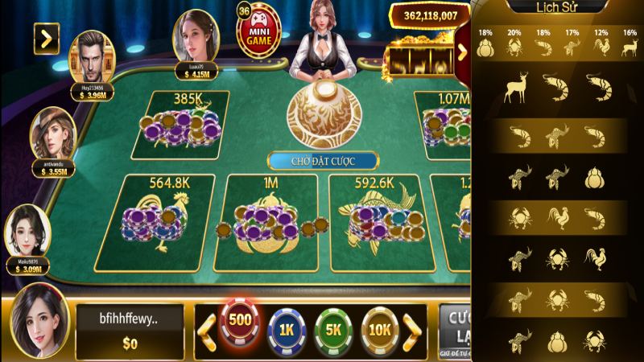Select the green 5K chip
This screenshot has height=362, width=644.
[333, 330]
